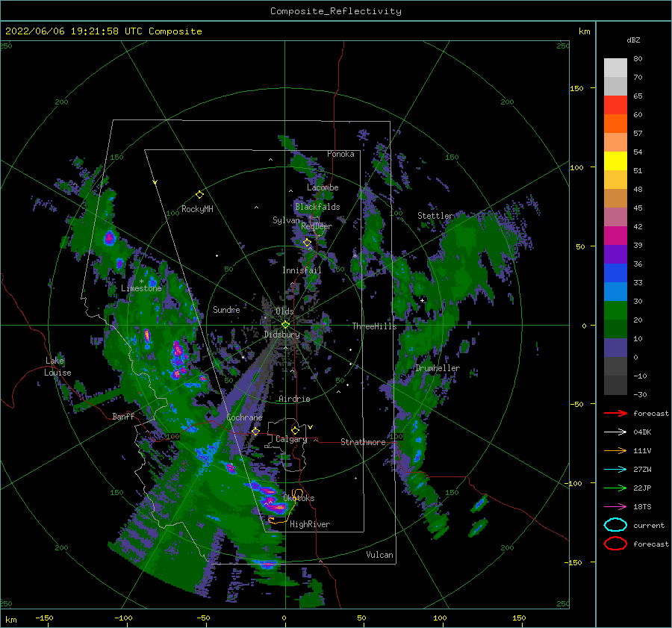Click the Banff town label

(123, 416)
